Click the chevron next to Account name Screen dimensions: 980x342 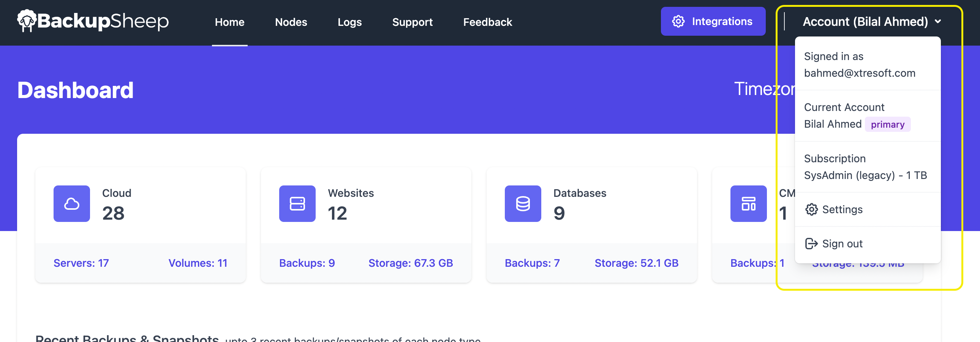938,22
